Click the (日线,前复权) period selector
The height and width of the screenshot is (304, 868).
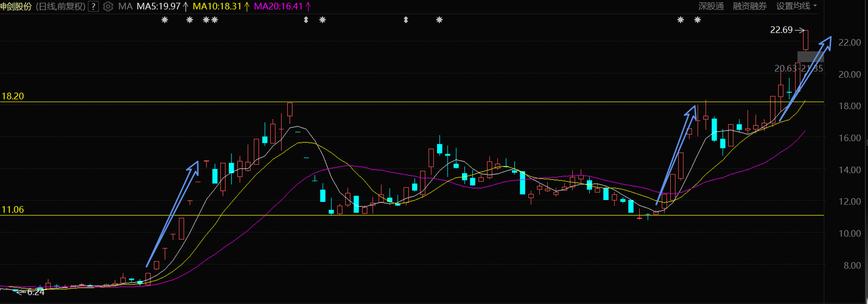coord(61,7)
